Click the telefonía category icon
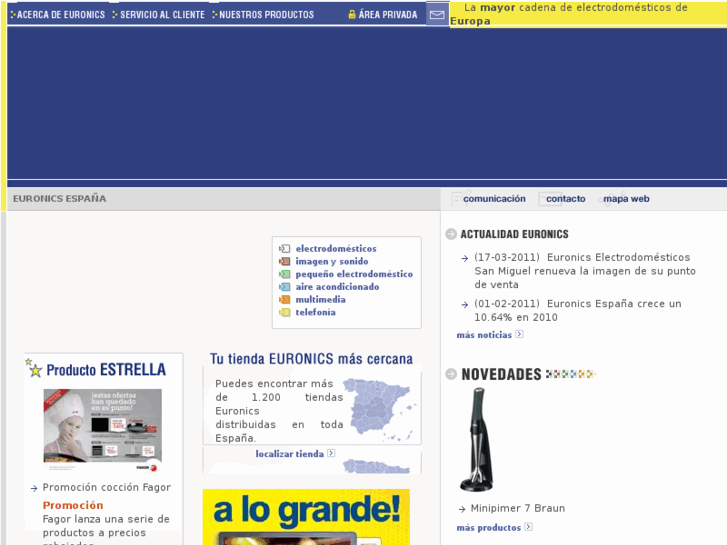727x545 pixels. click(285, 313)
